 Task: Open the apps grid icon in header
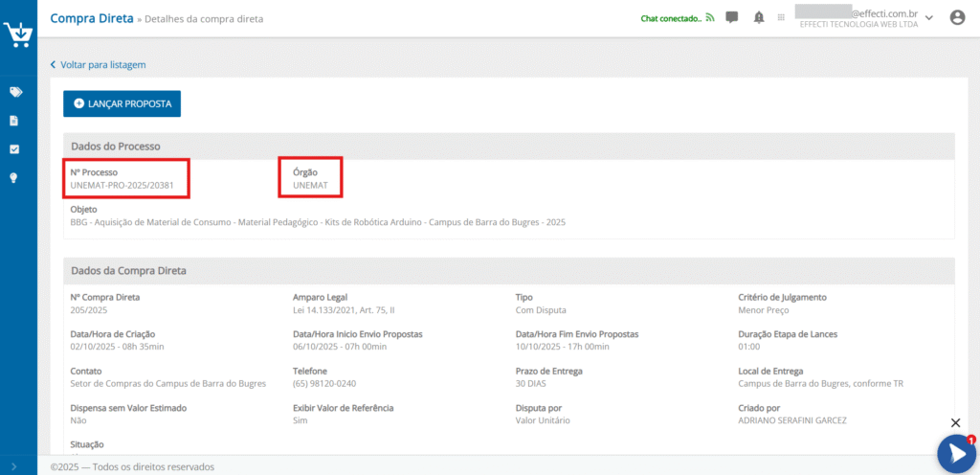[782, 17]
